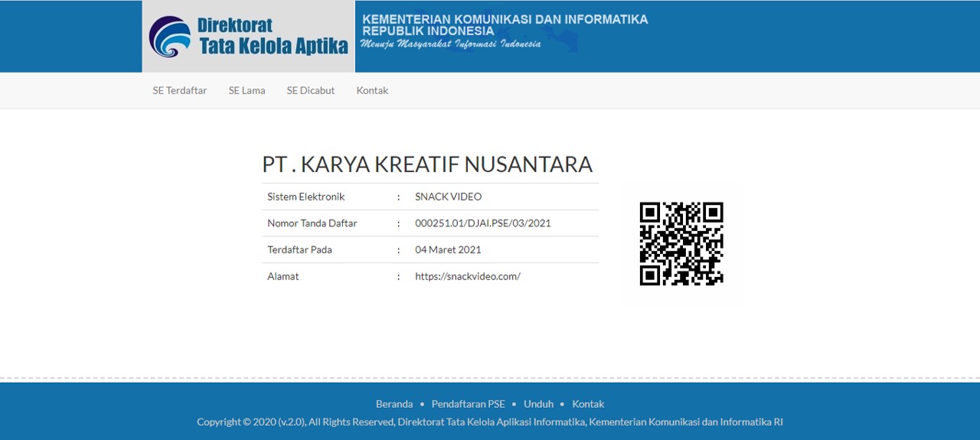Image resolution: width=980 pixels, height=440 pixels.
Task: Open the Beranda footer link
Action: pyautogui.click(x=394, y=404)
